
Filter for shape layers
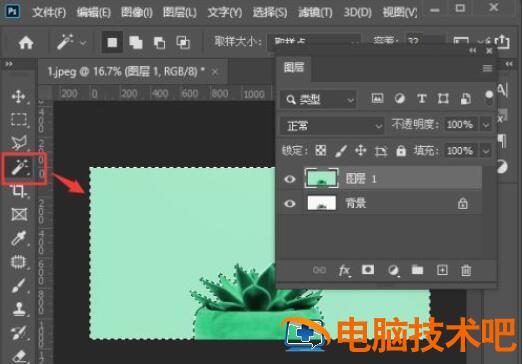[x=443, y=98]
